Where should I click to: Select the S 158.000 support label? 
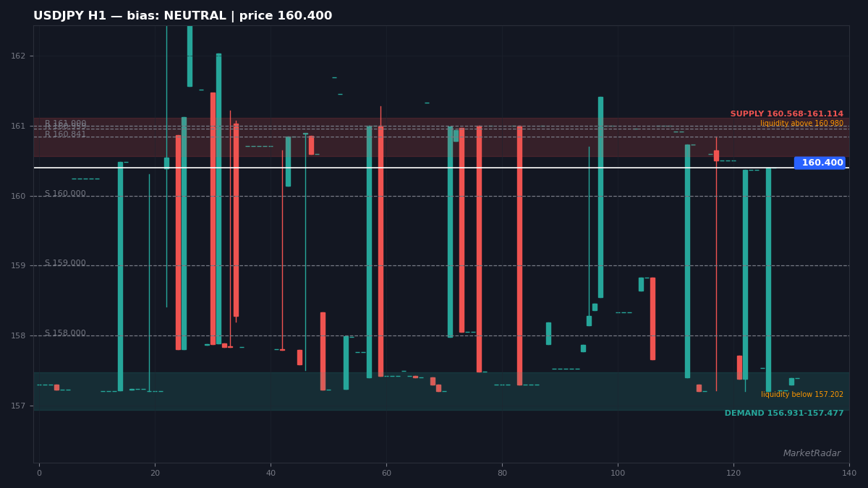click(65, 333)
